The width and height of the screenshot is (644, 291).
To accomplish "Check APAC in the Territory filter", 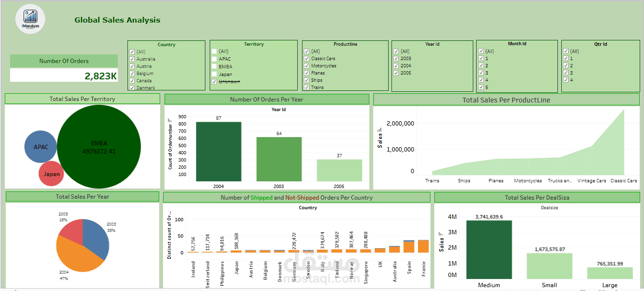I will 214,59.
